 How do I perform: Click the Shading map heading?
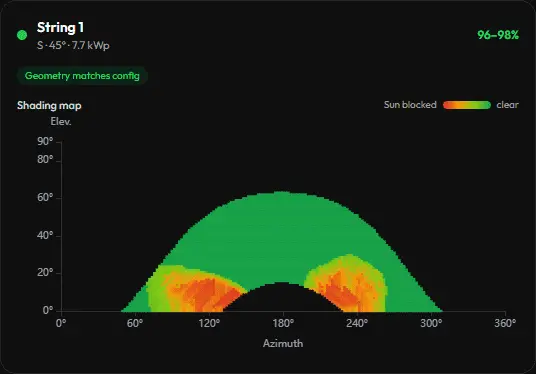[x=49, y=106]
